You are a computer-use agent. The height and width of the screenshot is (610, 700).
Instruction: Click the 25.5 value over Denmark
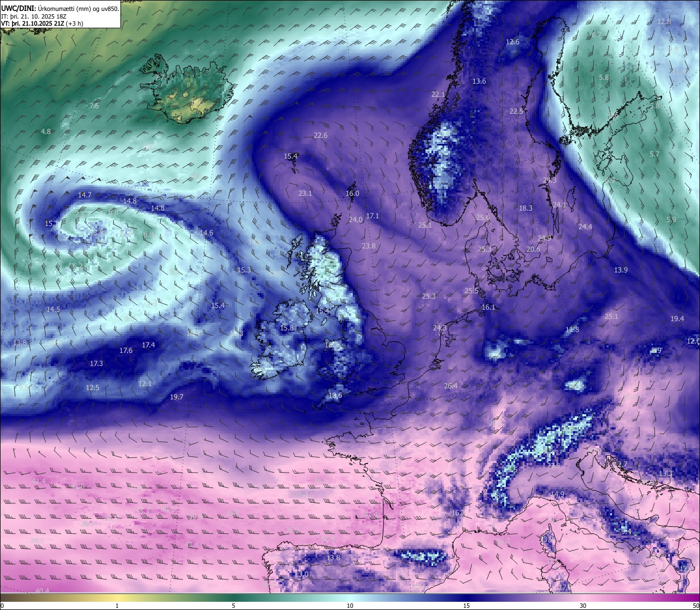[x=471, y=291]
